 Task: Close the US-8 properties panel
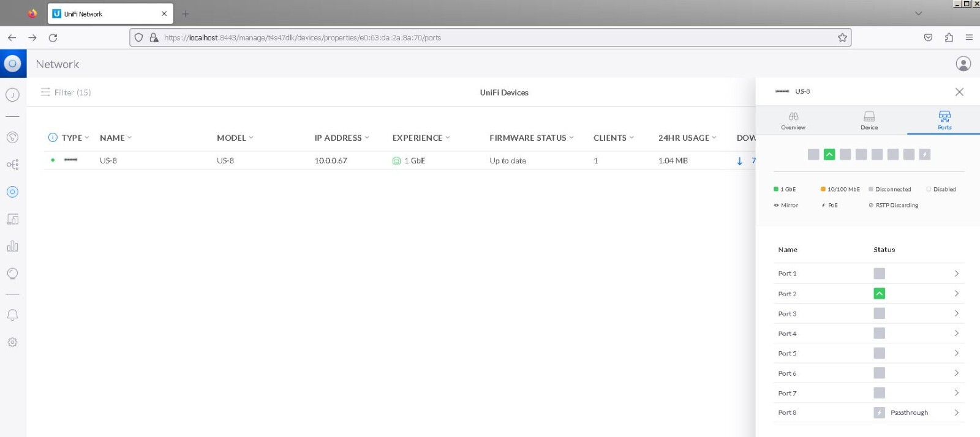[959, 92]
